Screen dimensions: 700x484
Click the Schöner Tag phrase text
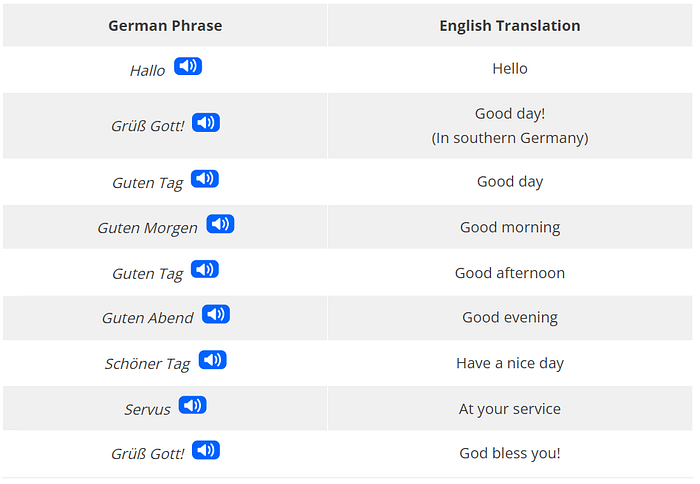tap(147, 364)
